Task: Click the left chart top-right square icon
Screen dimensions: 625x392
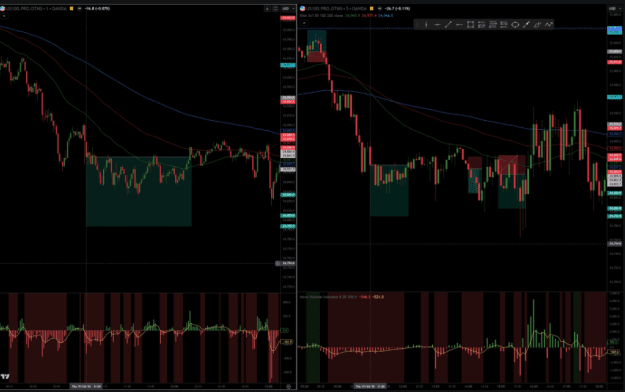Action: (x=275, y=8)
